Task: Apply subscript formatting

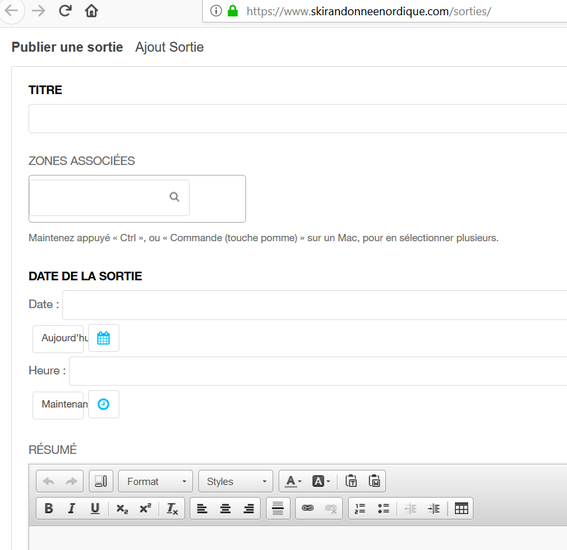Action: 122,508
